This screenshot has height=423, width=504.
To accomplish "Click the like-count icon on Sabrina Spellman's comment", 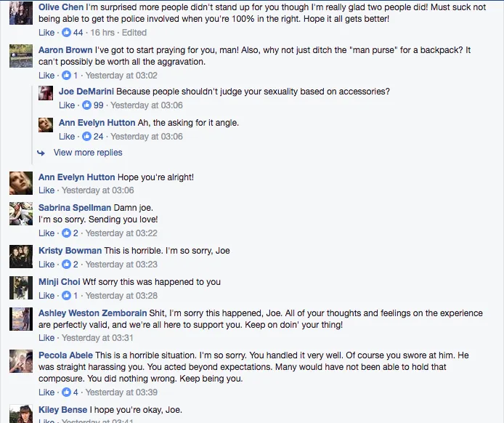I will pyautogui.click(x=67, y=233).
